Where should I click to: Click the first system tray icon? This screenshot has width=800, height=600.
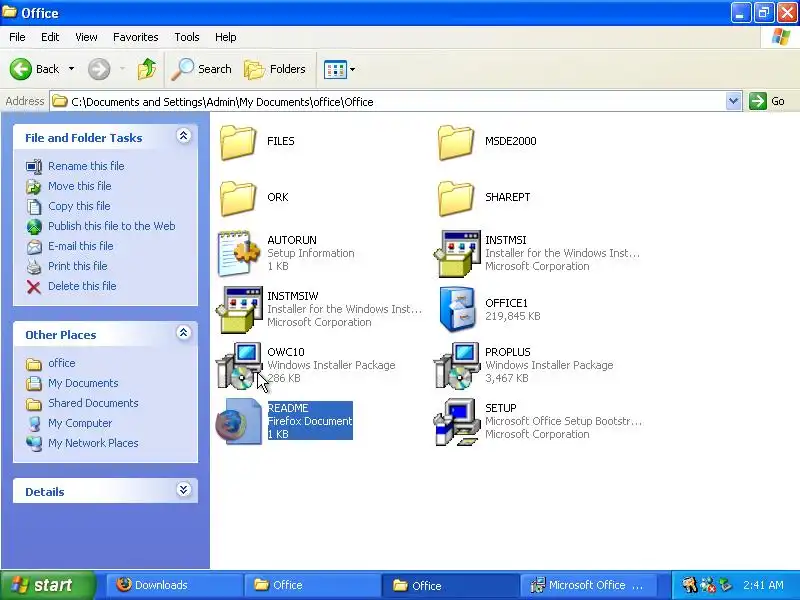point(690,585)
